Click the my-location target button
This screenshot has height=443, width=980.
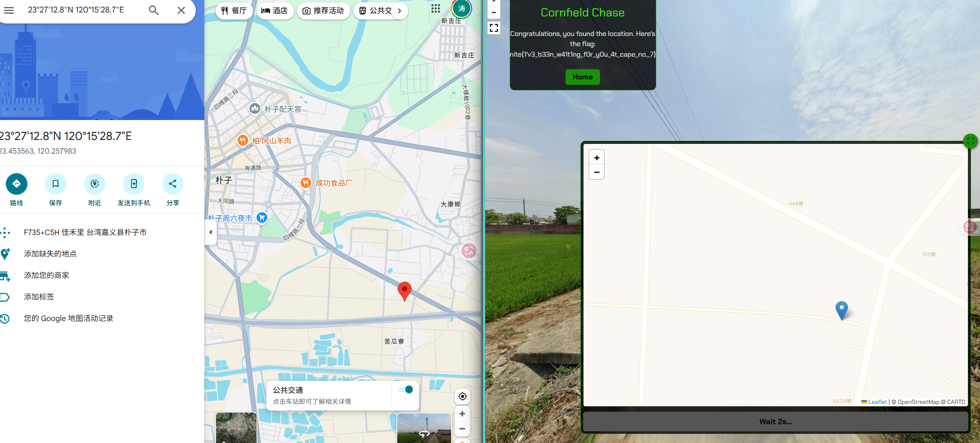coord(462,396)
